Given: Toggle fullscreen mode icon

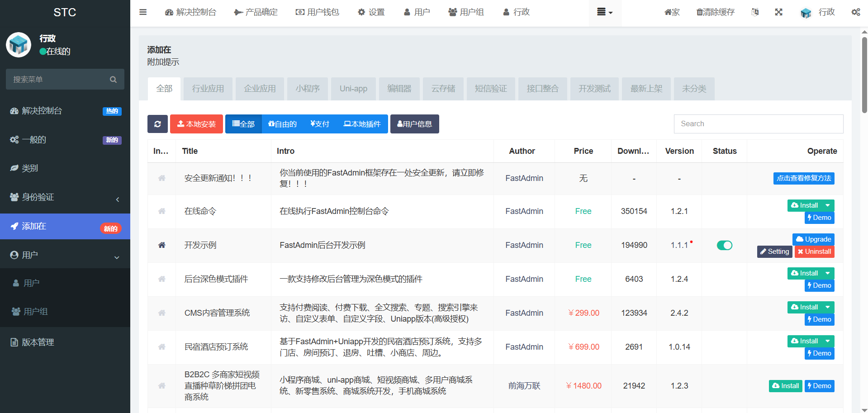Looking at the screenshot, I should point(778,12).
